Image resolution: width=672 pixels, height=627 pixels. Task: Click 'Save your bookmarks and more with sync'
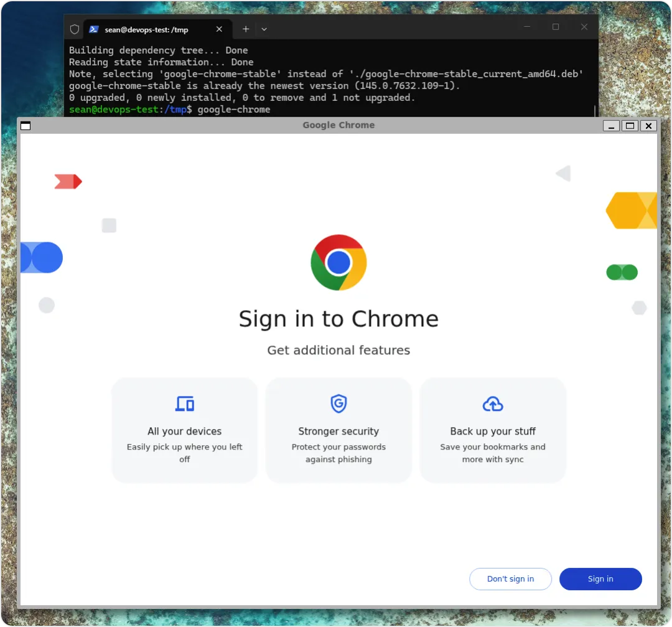tap(492, 453)
